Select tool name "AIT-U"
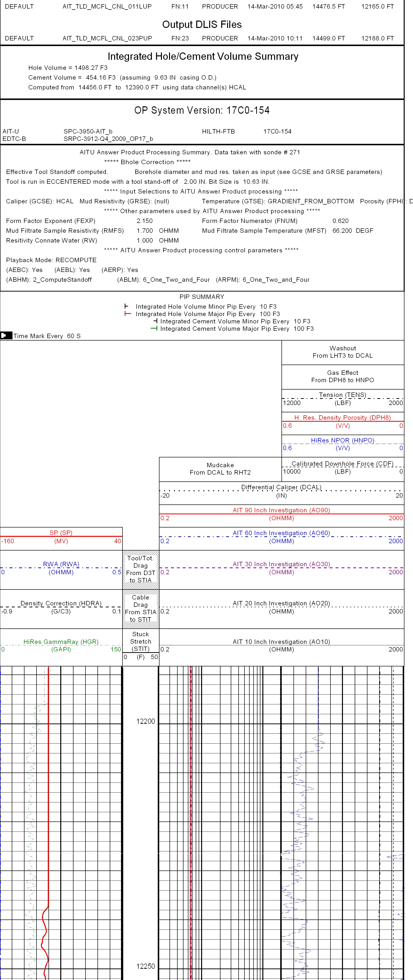 [x=11, y=131]
